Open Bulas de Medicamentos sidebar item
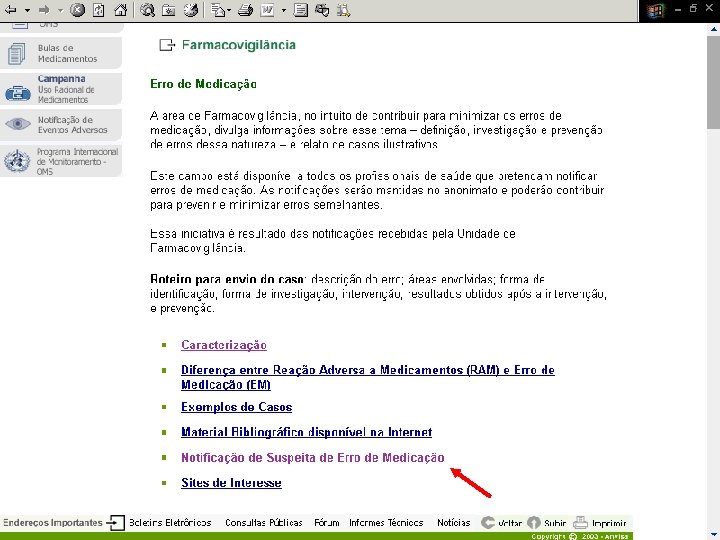The image size is (720, 540). click(x=62, y=53)
